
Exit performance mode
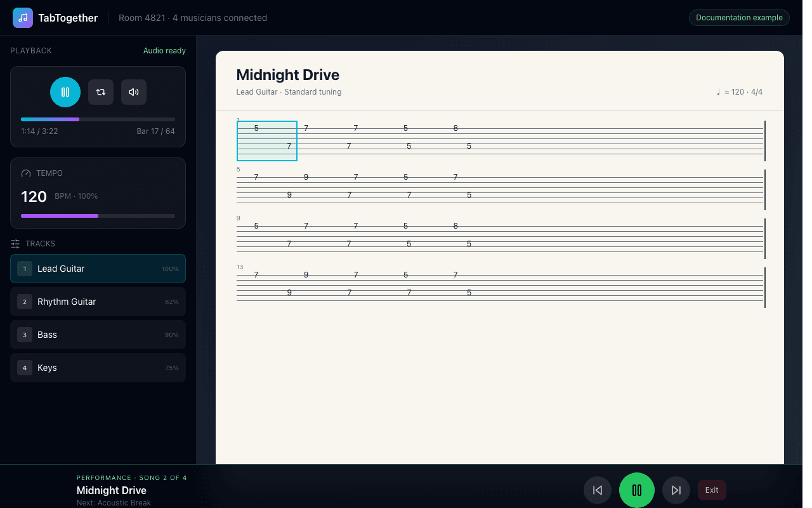click(712, 490)
